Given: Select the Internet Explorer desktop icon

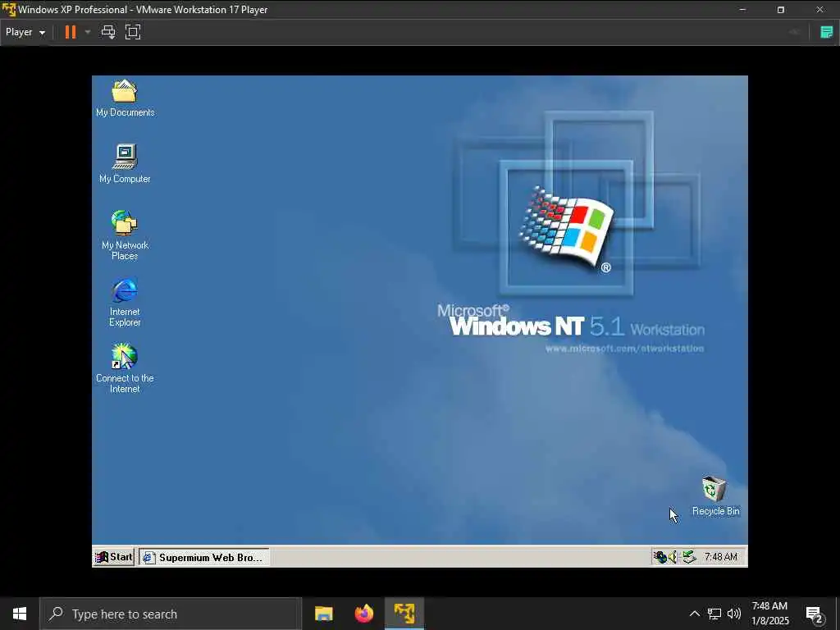Looking at the screenshot, I should pyautogui.click(x=125, y=302).
